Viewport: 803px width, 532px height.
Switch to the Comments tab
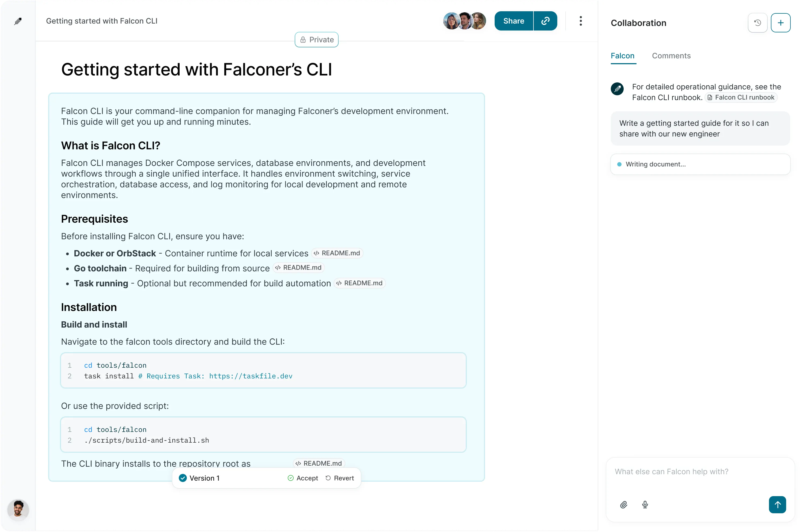[x=671, y=56]
